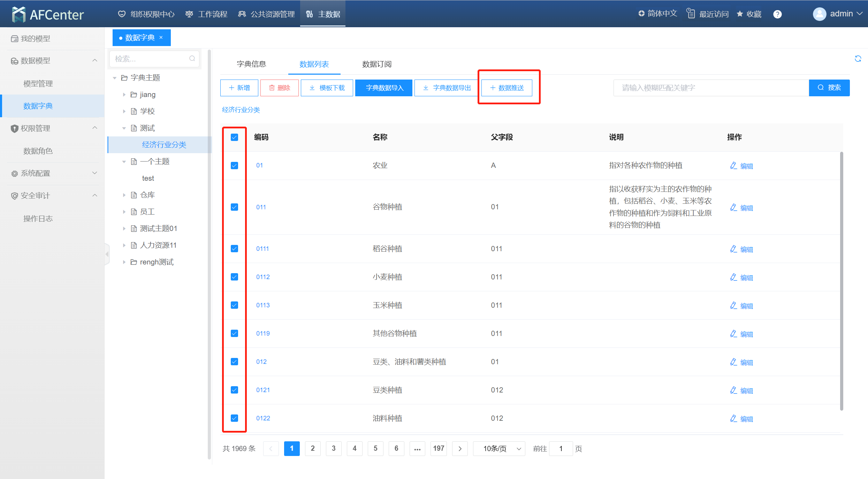Click the AFCenter logo icon
Image resolution: width=868 pixels, height=479 pixels.
[18, 14]
